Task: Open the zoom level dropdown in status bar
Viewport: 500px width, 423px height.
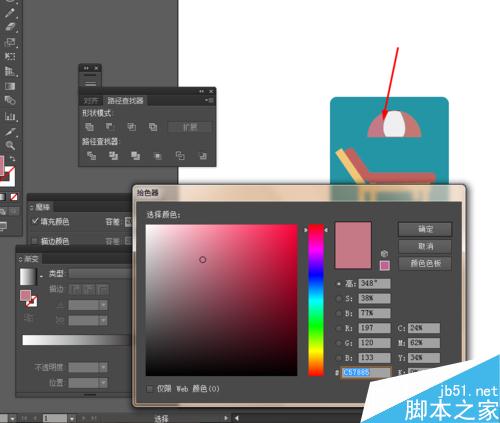Action: coord(13,418)
